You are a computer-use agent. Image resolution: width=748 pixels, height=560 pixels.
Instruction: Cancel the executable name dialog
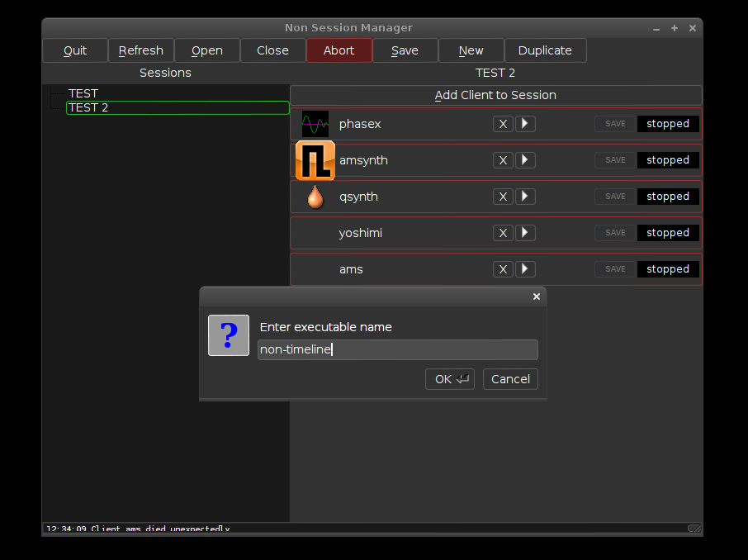tap(510, 379)
